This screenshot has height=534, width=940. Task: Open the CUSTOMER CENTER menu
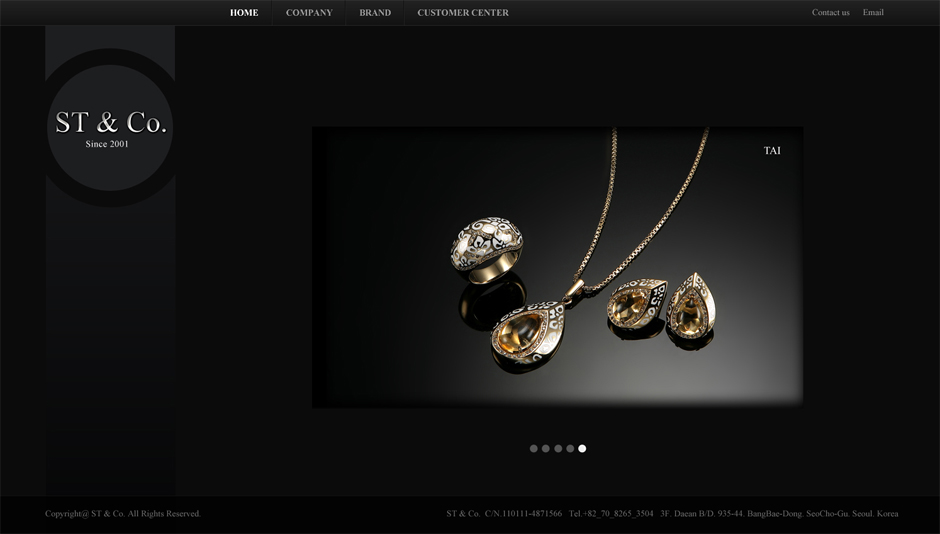coord(463,13)
